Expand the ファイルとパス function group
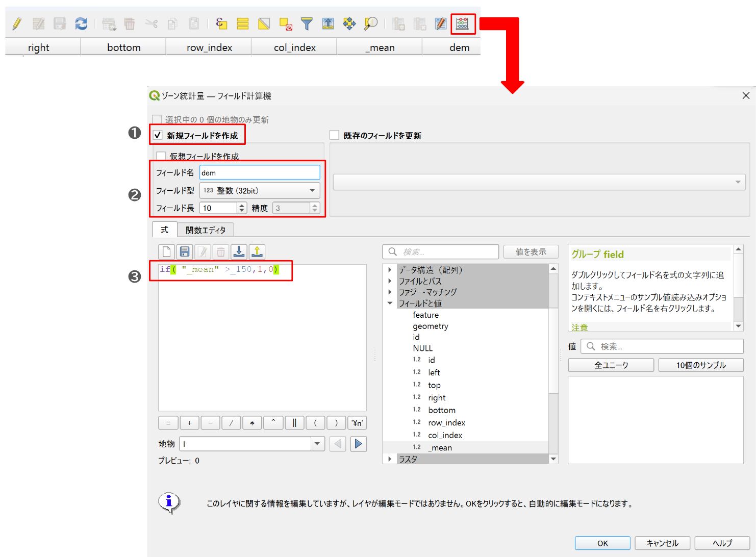This screenshot has height=557, width=756. (x=390, y=281)
